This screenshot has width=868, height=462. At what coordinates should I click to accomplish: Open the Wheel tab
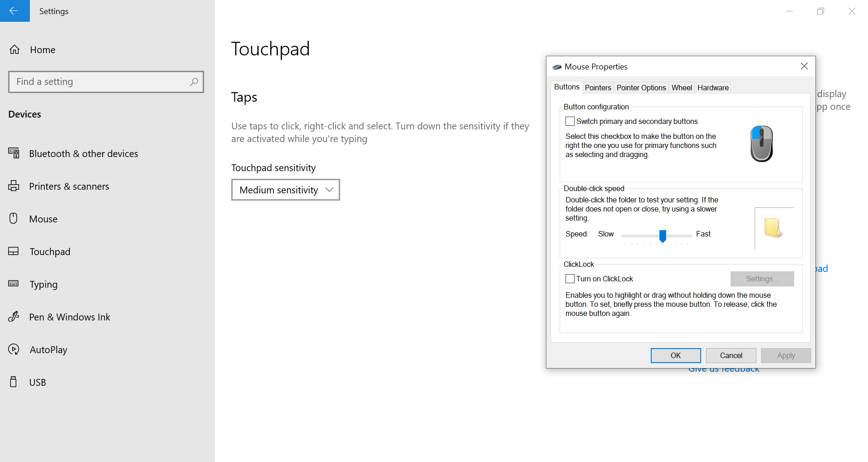click(x=682, y=88)
